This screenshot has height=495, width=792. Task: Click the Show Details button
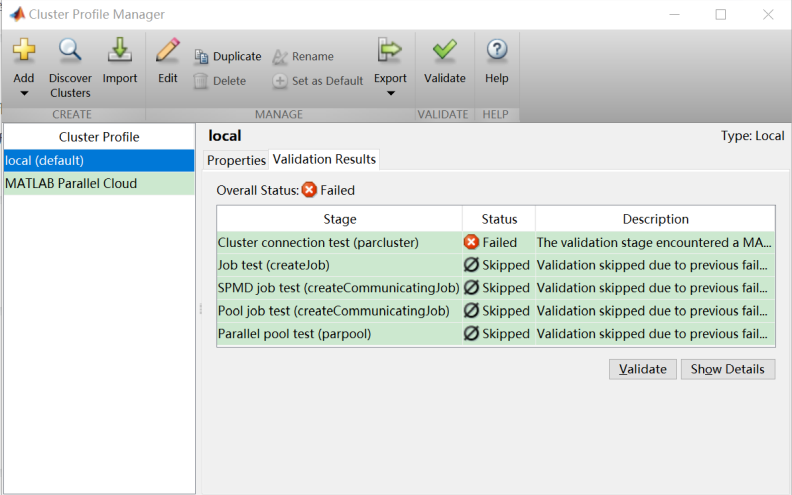(x=728, y=369)
